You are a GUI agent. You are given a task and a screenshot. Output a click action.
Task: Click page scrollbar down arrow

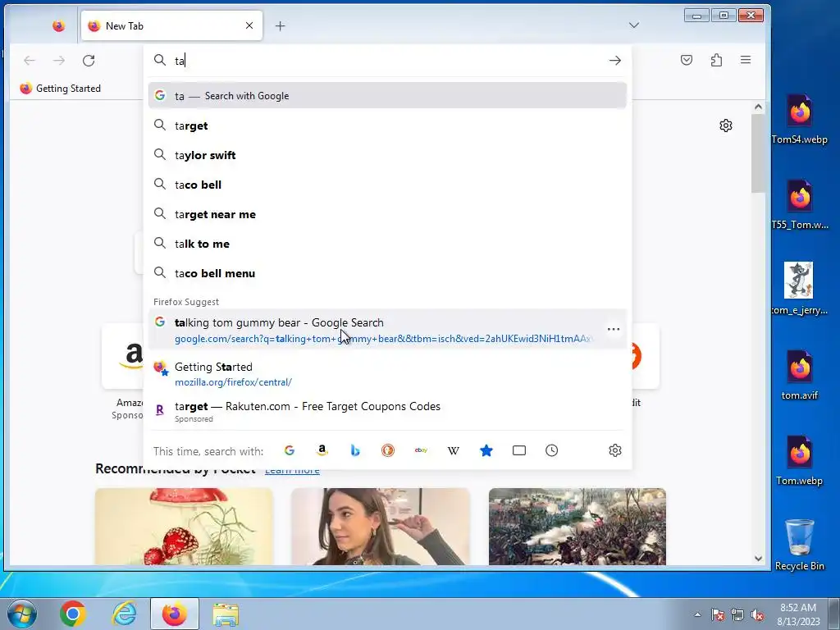click(x=758, y=558)
